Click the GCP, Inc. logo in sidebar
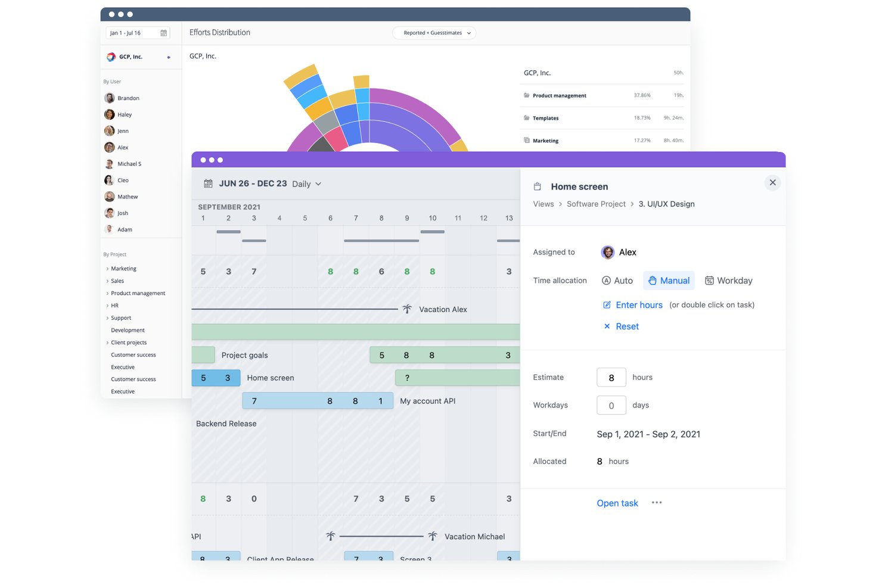Viewport: 882px width, 588px height. point(111,57)
